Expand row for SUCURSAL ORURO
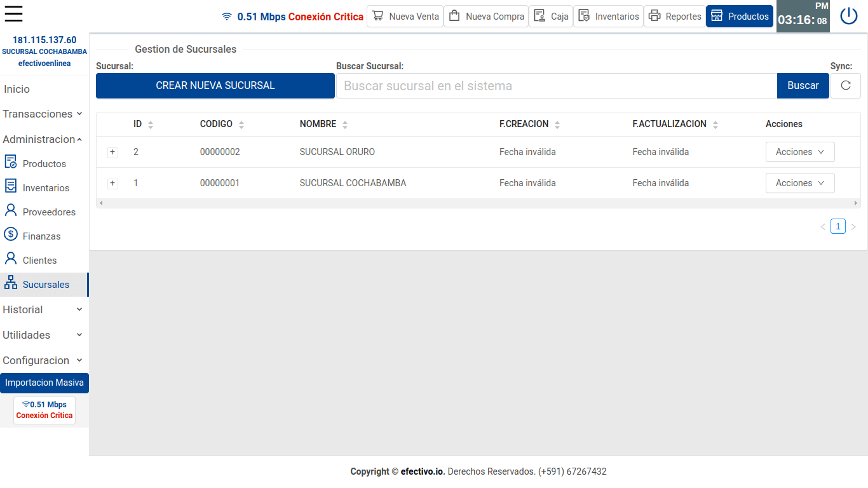The image size is (868, 488). [113, 152]
